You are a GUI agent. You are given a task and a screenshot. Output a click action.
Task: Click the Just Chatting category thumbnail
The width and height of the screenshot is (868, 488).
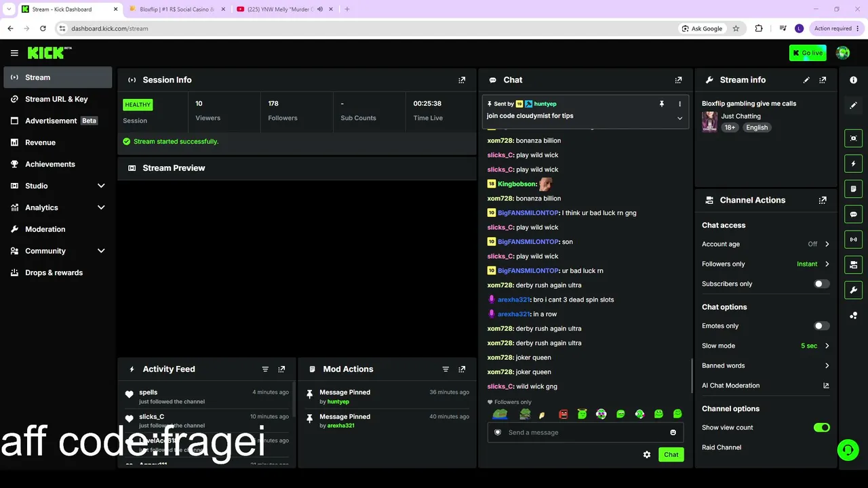[x=710, y=122]
